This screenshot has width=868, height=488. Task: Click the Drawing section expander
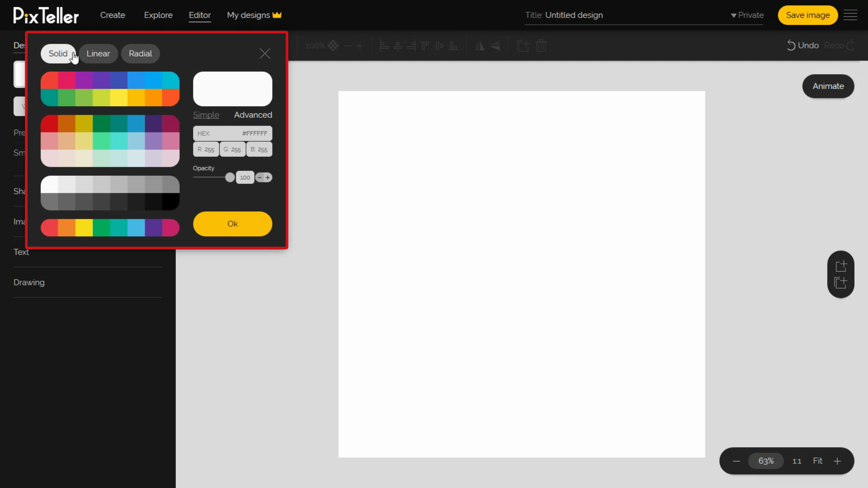coord(28,282)
